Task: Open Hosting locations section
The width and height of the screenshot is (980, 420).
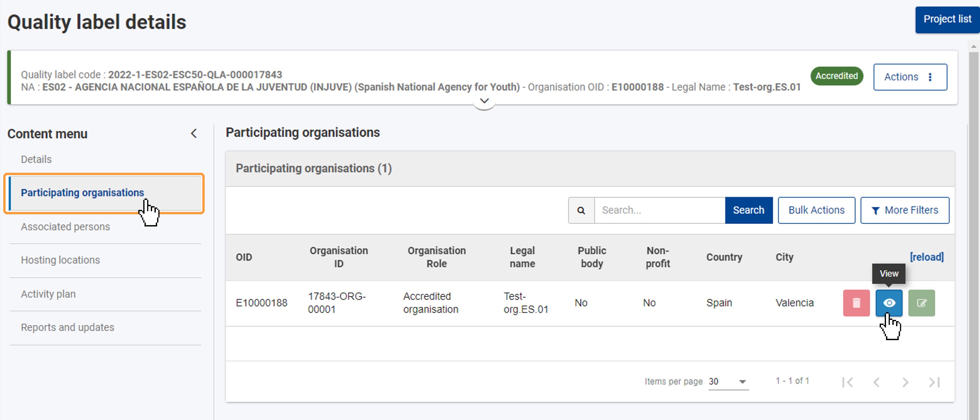Action: pyautogui.click(x=60, y=260)
